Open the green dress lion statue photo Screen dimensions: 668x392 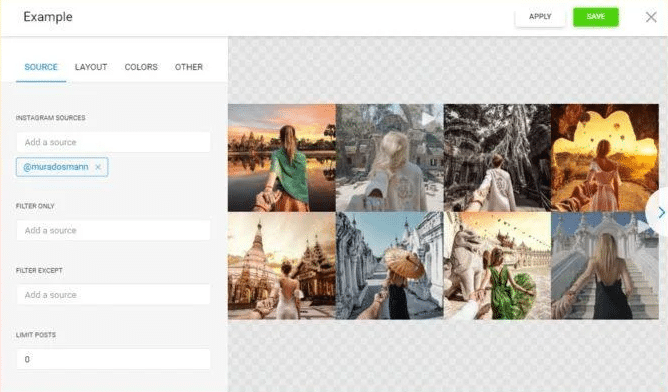[x=497, y=266]
